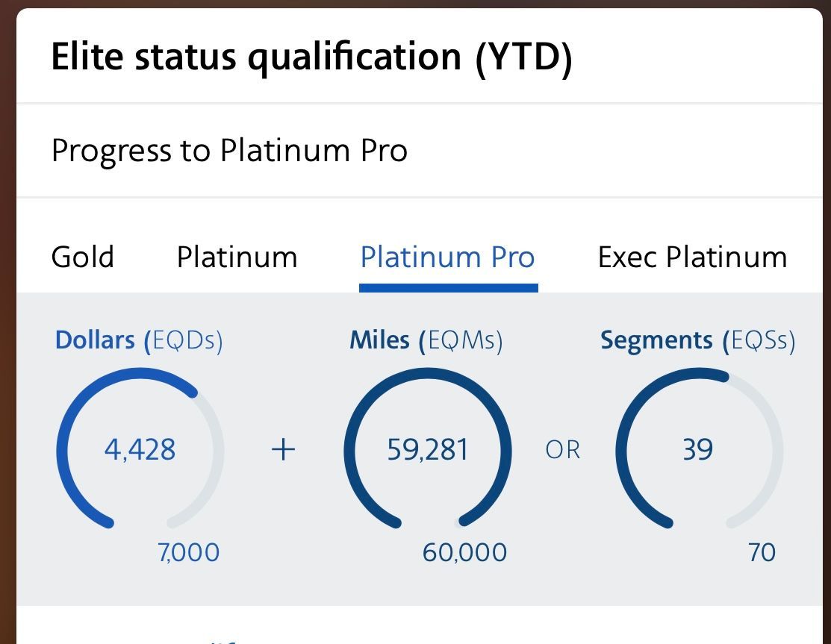Click the Segments (EQSs) label

(x=697, y=340)
